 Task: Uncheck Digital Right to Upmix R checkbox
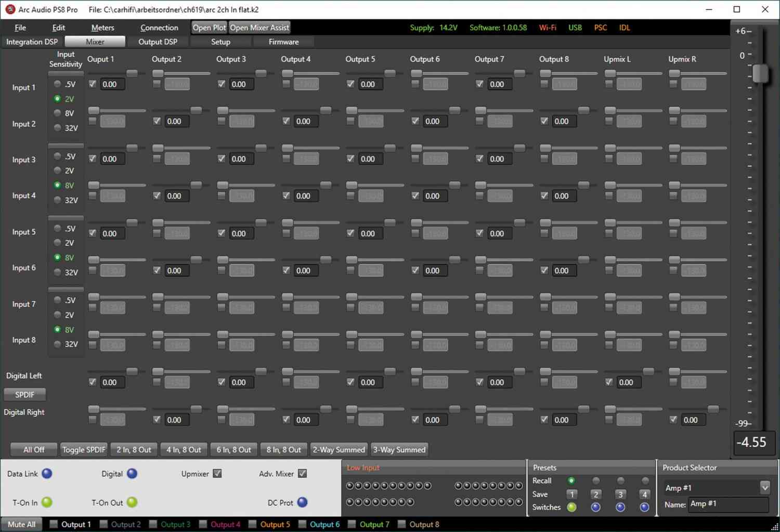673,419
